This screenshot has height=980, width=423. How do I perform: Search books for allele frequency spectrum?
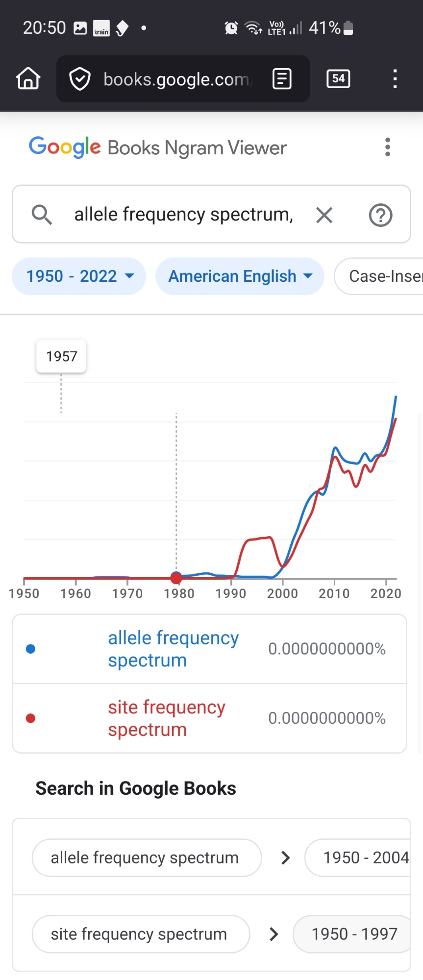146,857
